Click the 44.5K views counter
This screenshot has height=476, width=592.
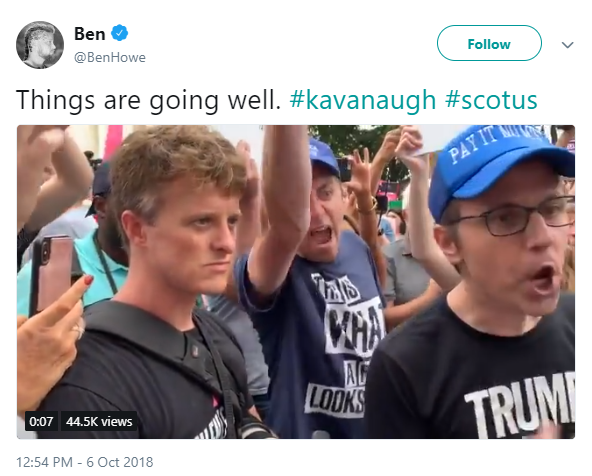(99, 421)
